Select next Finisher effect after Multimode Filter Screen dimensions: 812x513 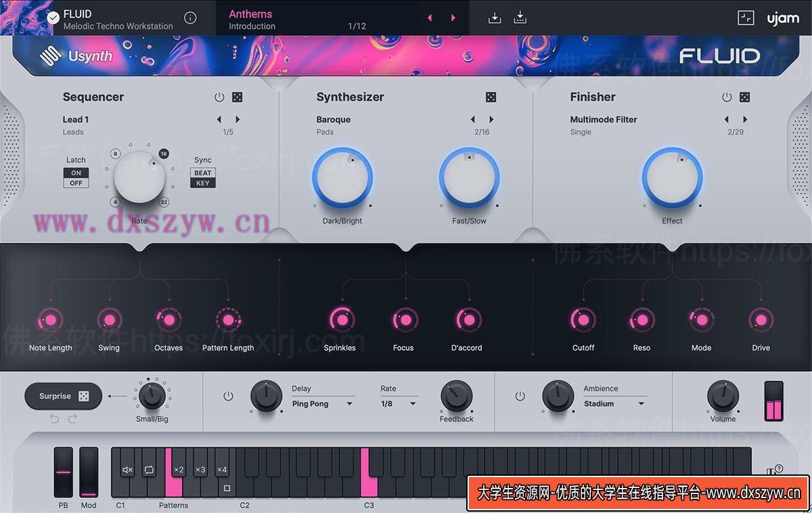745,120
